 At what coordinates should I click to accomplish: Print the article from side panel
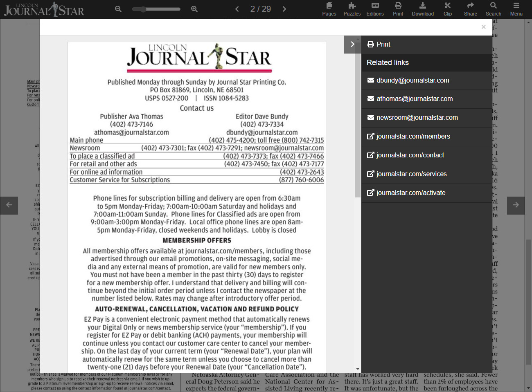pyautogui.click(x=379, y=44)
